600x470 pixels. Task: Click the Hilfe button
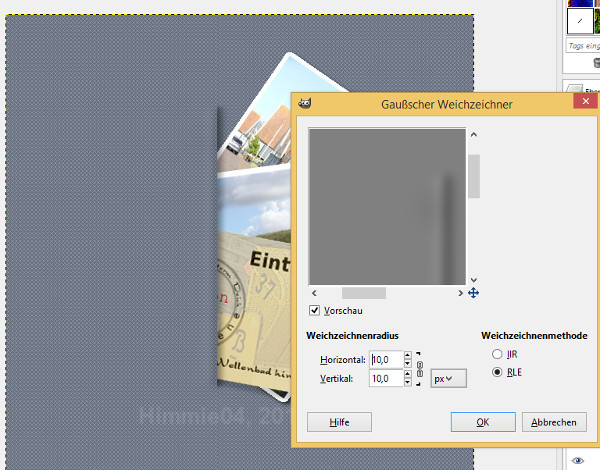point(339,422)
